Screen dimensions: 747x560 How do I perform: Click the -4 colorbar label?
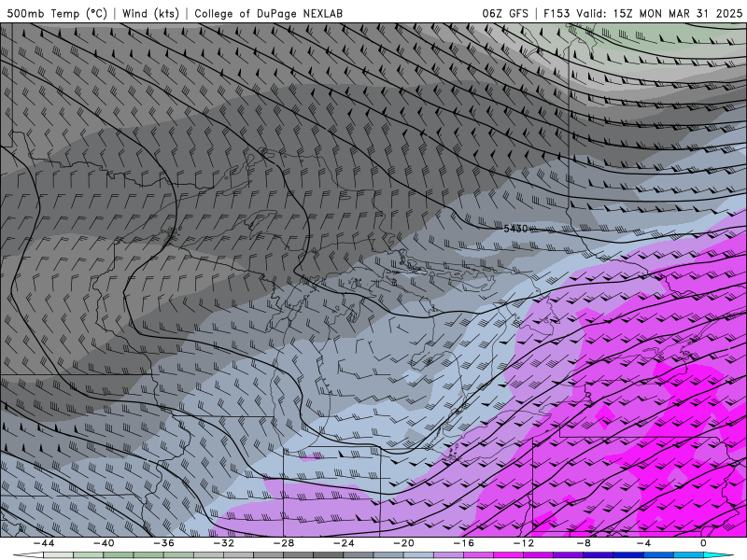tap(643, 543)
